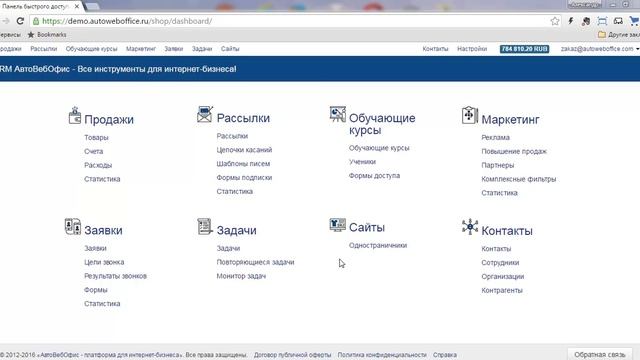Open the Шаблоны писем link
Image resolution: width=640 pixels, height=360 pixels.
[243, 164]
